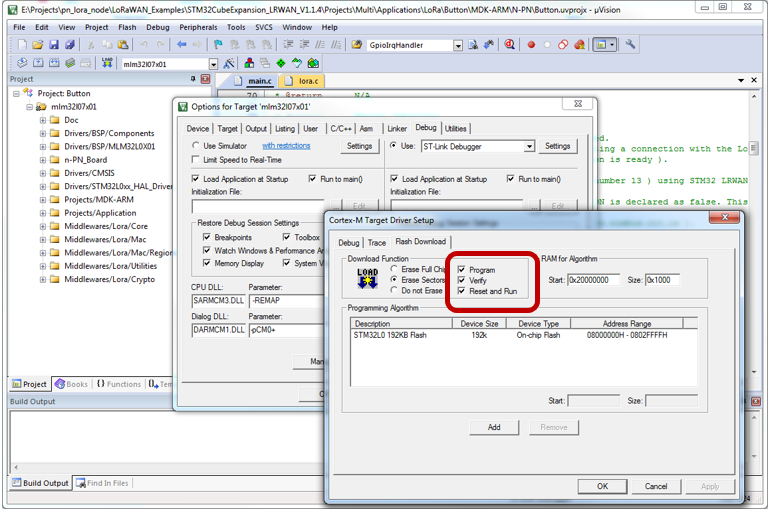Build target files icon
Screen dimensions: 772x512
38,63
